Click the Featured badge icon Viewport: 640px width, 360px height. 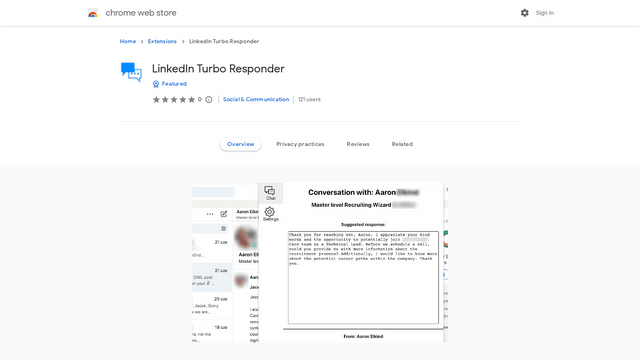pyautogui.click(x=156, y=84)
